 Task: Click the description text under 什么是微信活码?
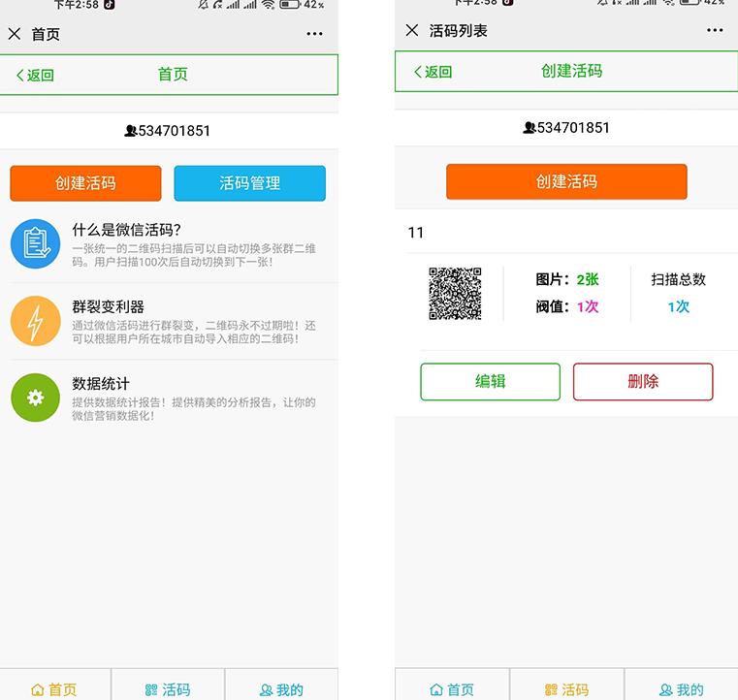[x=194, y=255]
